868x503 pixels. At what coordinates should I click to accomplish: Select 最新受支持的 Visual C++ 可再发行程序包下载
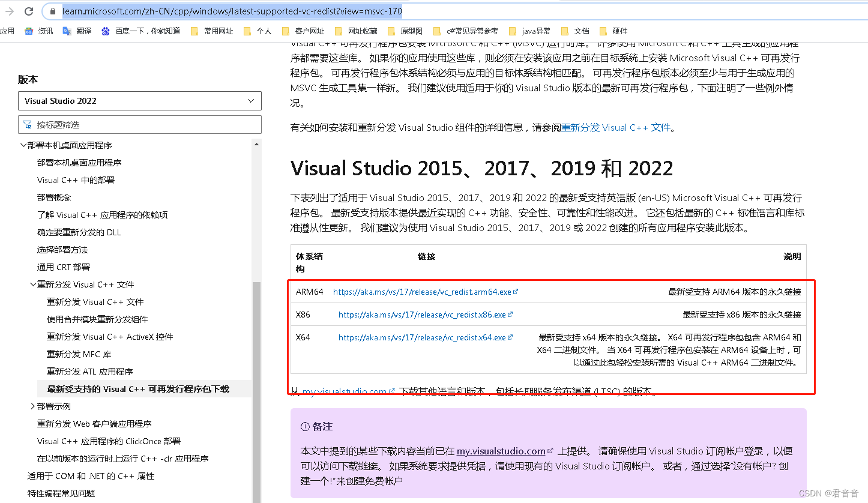click(138, 389)
